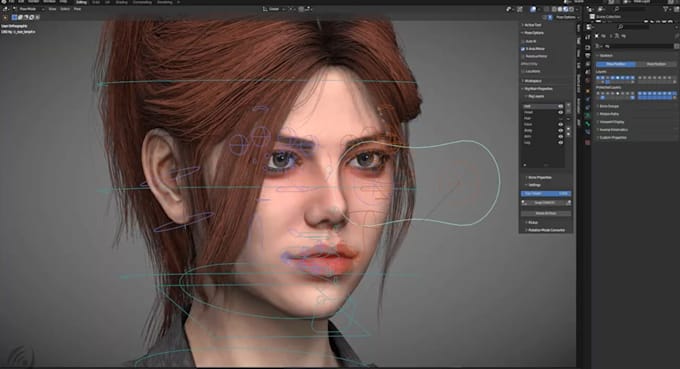
Task: Select the first selection mode box icon
Action: pyautogui.click(x=14, y=17)
